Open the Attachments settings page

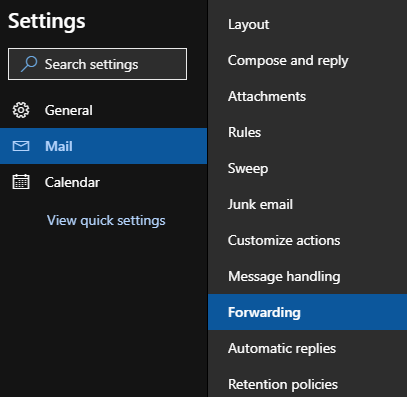[307, 96]
